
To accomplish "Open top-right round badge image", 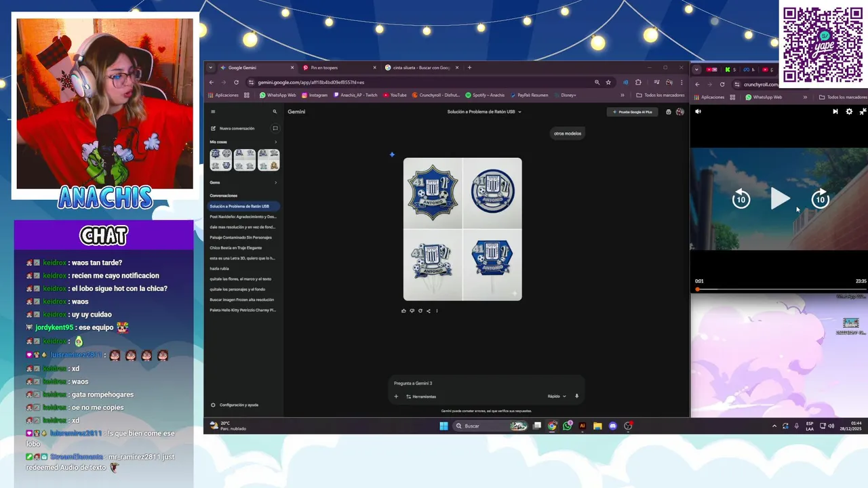I will [493, 192].
